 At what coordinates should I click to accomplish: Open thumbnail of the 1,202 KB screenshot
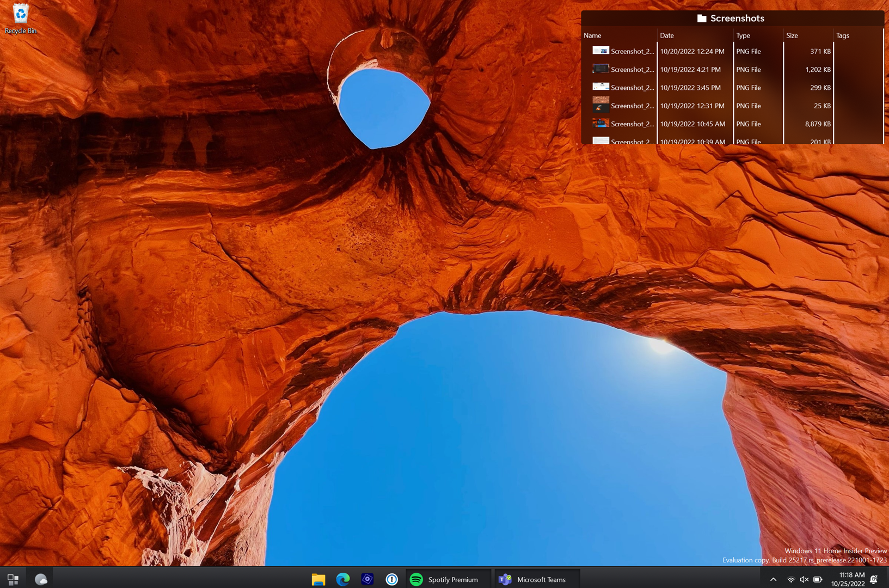coord(600,69)
